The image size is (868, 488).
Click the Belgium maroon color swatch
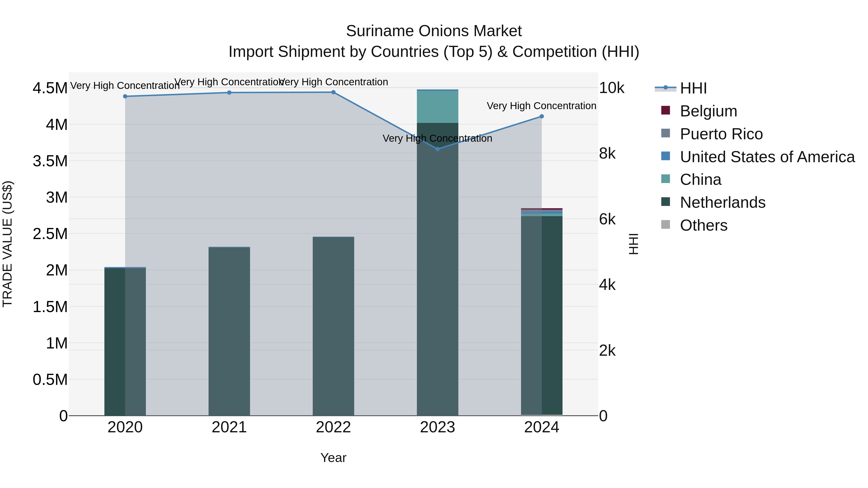665,110
